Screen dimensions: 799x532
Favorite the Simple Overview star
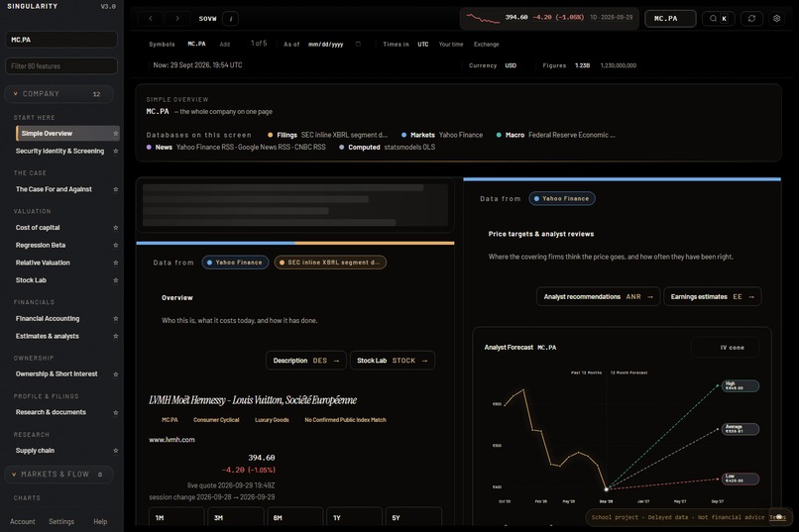[116, 134]
